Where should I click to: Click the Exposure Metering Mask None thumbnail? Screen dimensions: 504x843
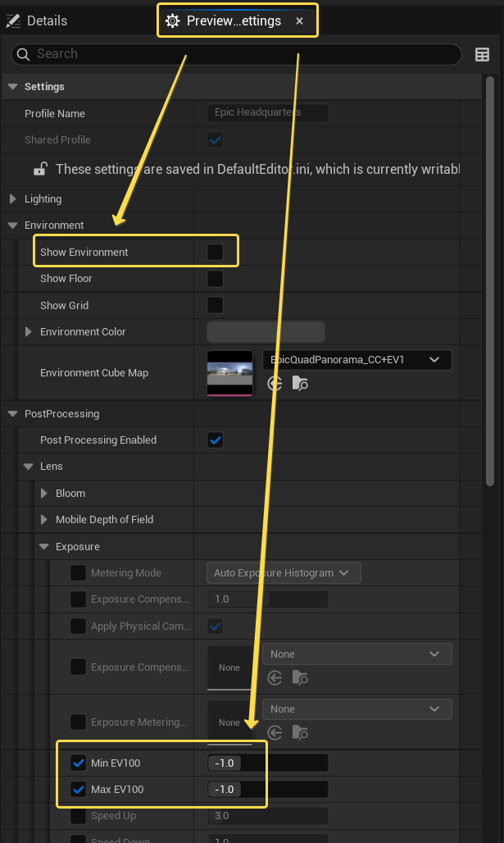click(x=229, y=722)
